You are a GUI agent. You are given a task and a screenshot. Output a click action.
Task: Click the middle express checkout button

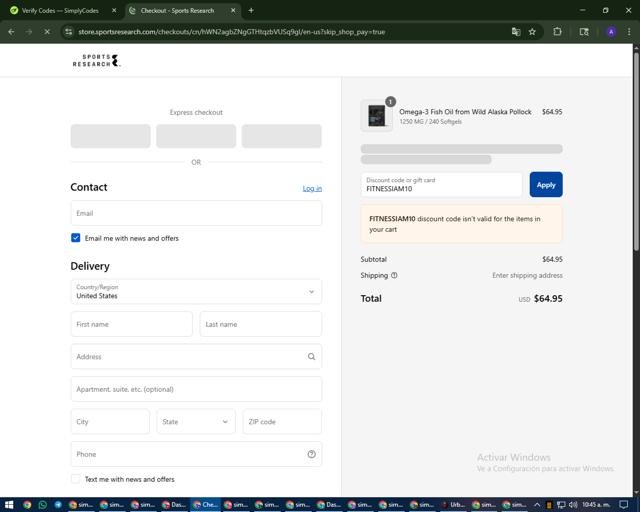(196, 136)
